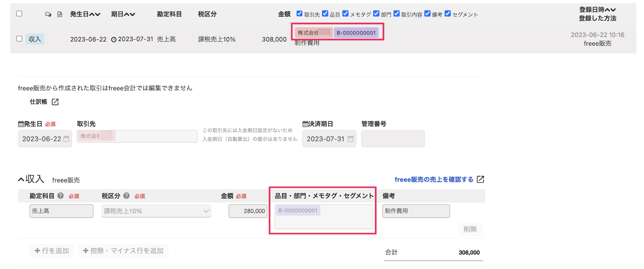Screen dimensions: 644x269
Task: Click the 税区分 header in list table
Action: coord(207,14)
